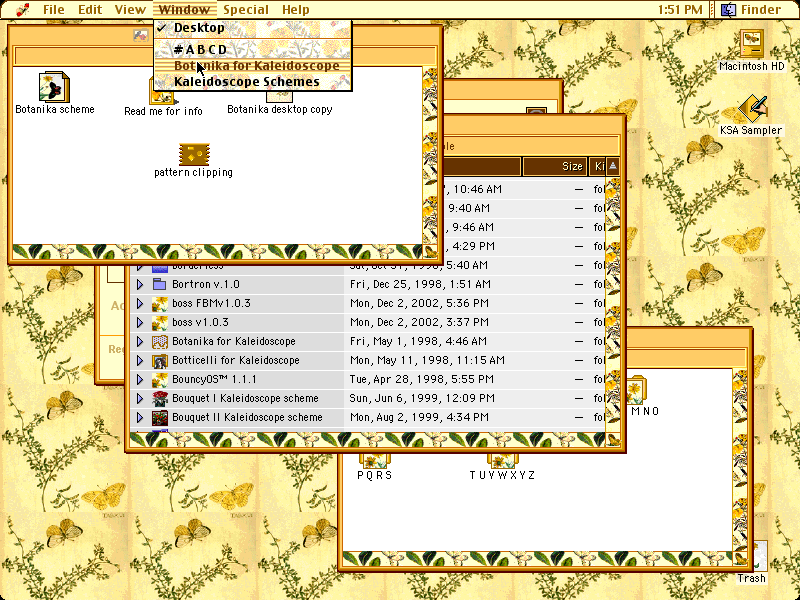Click date Mon, Dec 2, 2002, 5:36 PM
This screenshot has width=800, height=600.
click(419, 304)
